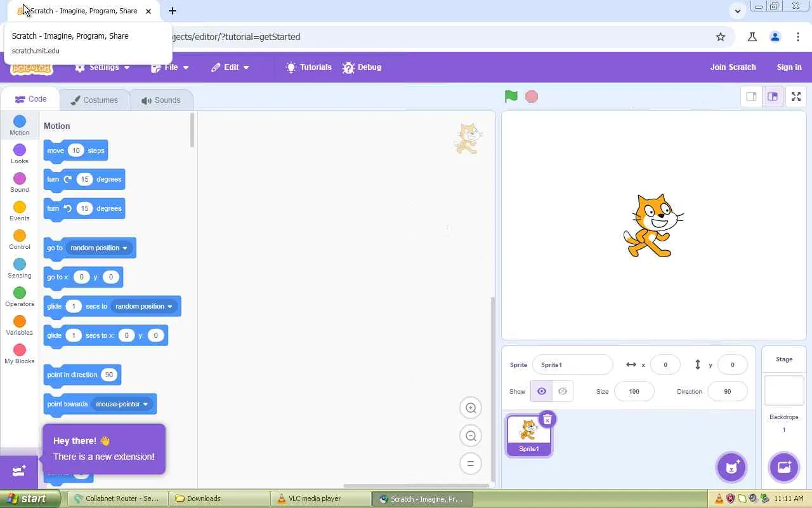Click the red stop sign button

pyautogui.click(x=532, y=97)
